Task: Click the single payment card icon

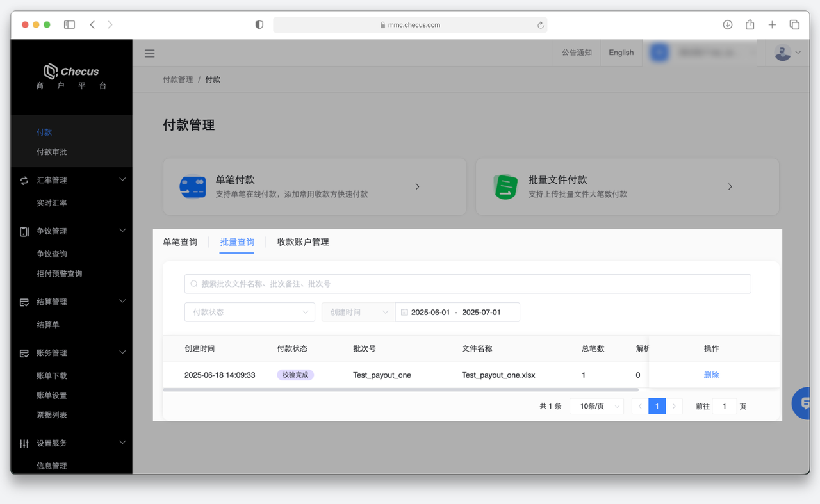Action: pos(193,186)
